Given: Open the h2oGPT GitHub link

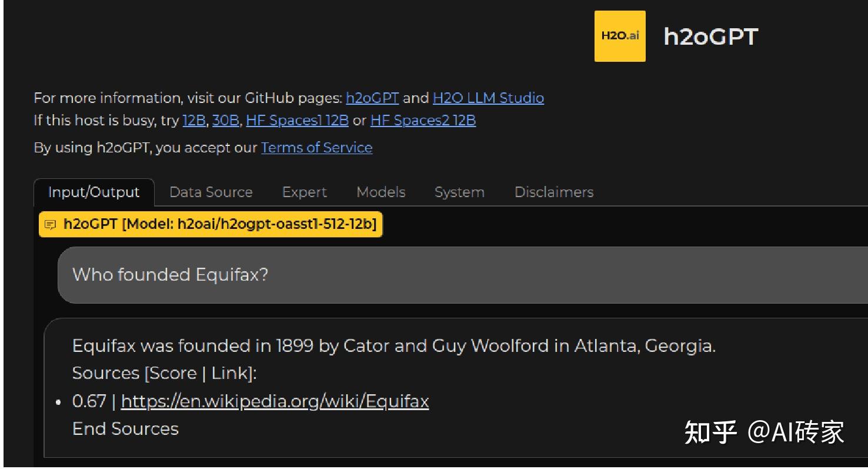Looking at the screenshot, I should pyautogui.click(x=372, y=98).
